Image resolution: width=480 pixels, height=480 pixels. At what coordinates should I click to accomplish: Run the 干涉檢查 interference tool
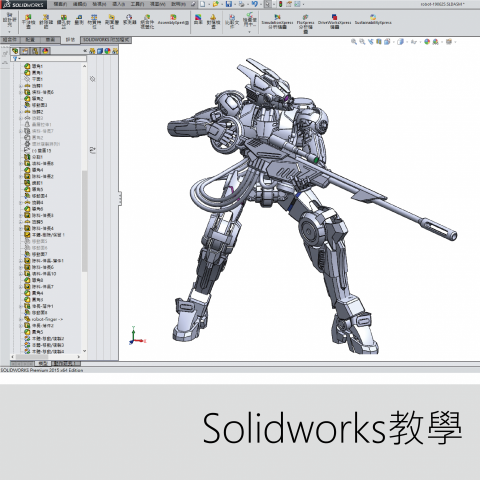(28, 21)
